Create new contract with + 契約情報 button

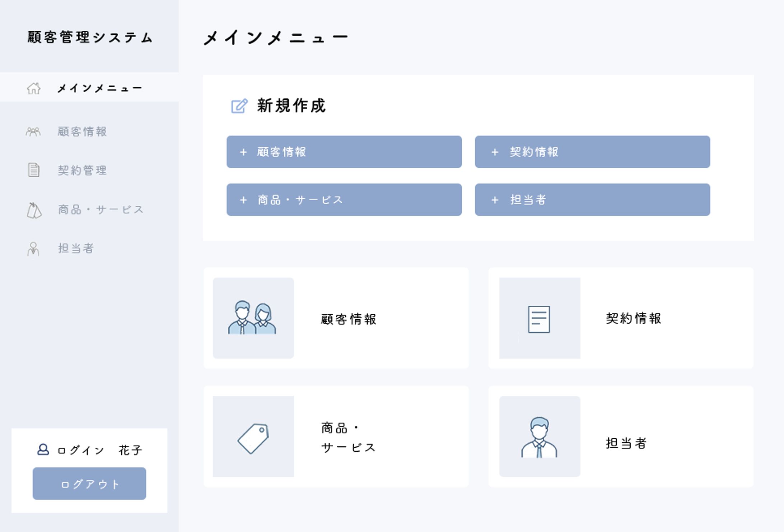[x=592, y=152]
